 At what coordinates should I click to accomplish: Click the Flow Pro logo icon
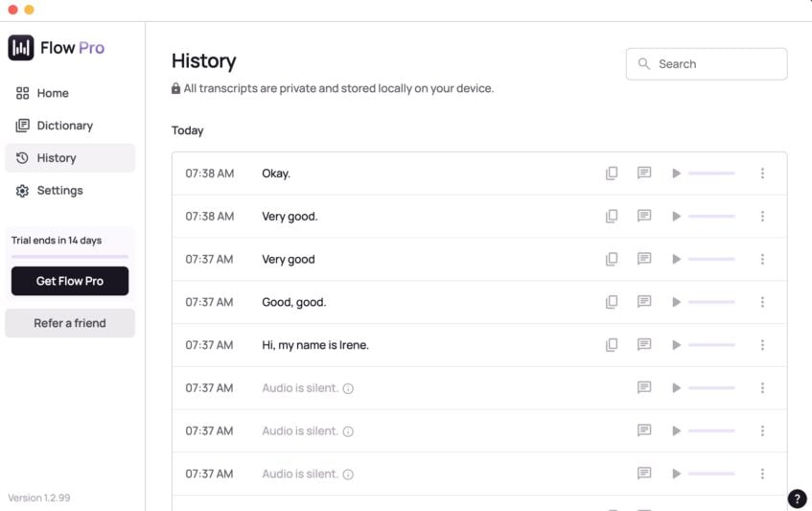[21, 48]
